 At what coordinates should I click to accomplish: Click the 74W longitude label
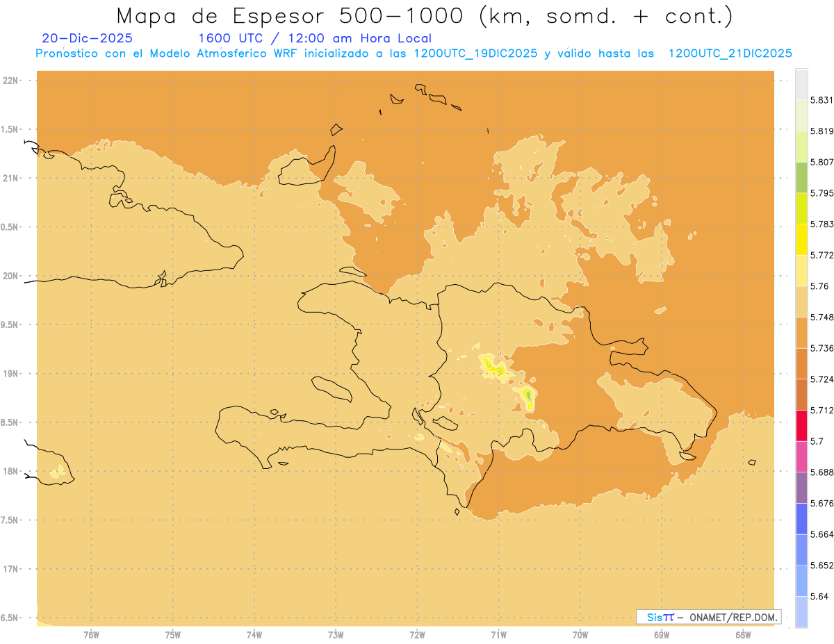tap(254, 635)
